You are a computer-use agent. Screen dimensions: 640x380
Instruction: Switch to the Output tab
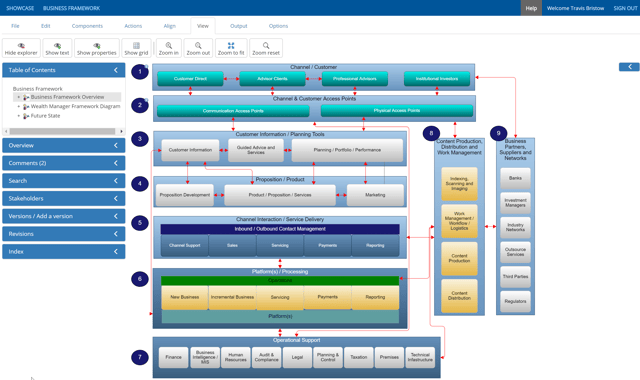[239, 26]
